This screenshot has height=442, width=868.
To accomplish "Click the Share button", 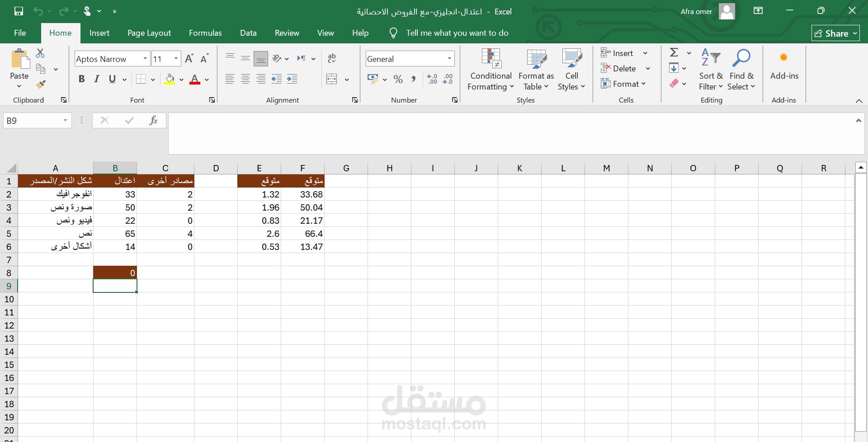I will [835, 33].
